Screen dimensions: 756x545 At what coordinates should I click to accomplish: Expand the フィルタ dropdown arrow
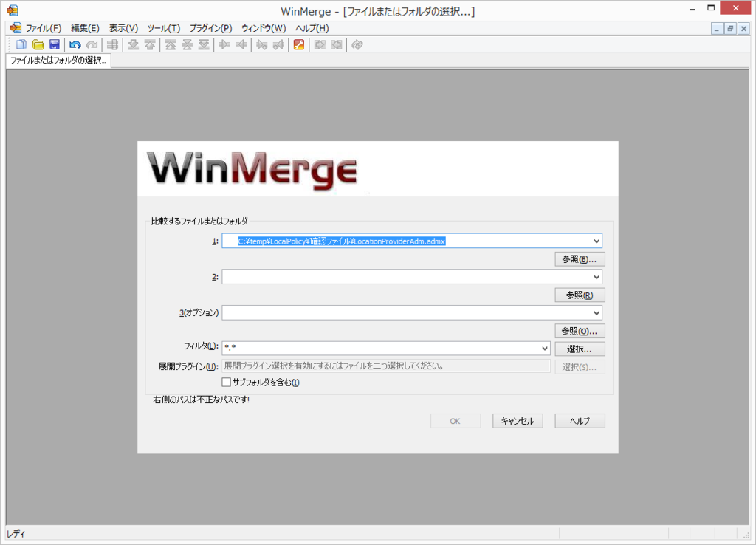(544, 349)
